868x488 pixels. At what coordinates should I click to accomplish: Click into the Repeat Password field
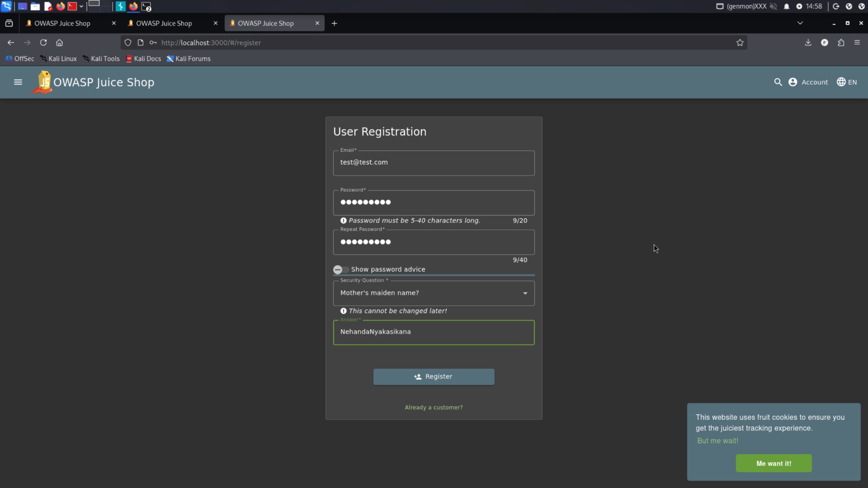(x=434, y=242)
